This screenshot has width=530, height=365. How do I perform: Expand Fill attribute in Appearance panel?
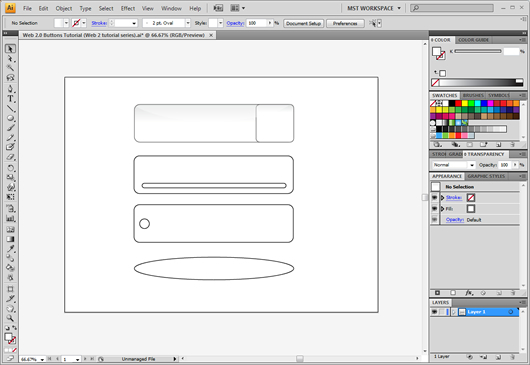[x=442, y=209]
